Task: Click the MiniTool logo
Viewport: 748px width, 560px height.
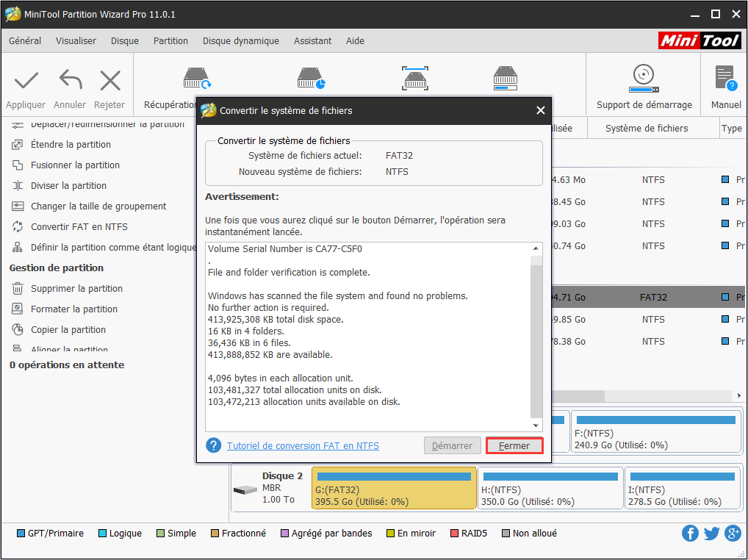Action: (x=700, y=40)
